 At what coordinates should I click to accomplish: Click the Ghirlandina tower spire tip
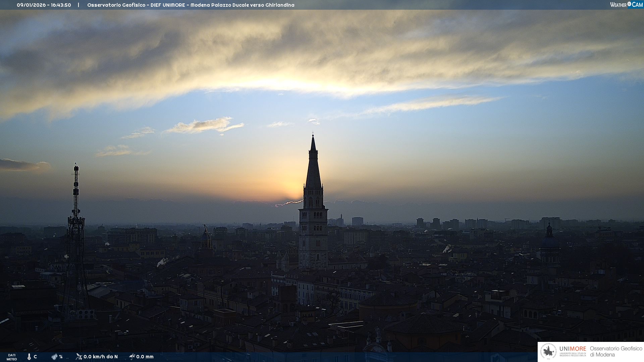313,136
